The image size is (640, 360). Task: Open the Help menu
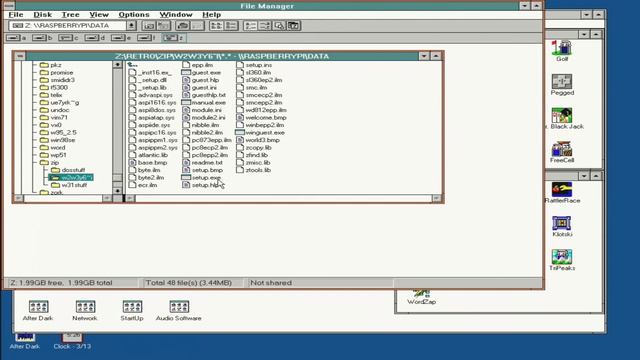pyautogui.click(x=211, y=15)
